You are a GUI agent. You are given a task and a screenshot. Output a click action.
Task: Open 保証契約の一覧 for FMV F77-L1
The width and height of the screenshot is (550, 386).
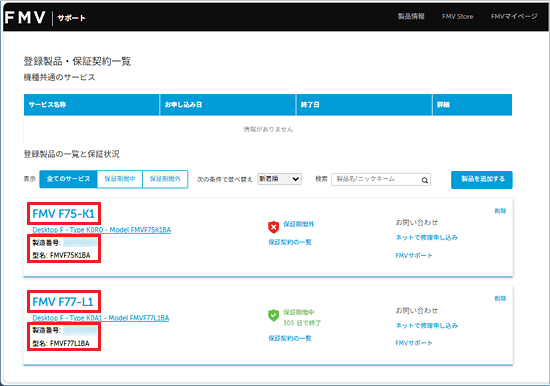tap(290, 338)
